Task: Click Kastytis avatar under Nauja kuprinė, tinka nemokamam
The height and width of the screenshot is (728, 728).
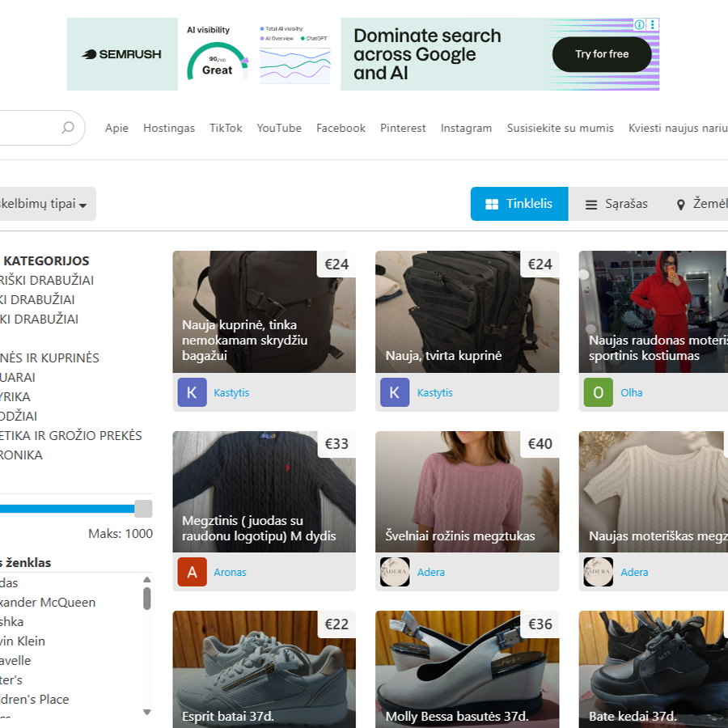Action: tap(192, 392)
